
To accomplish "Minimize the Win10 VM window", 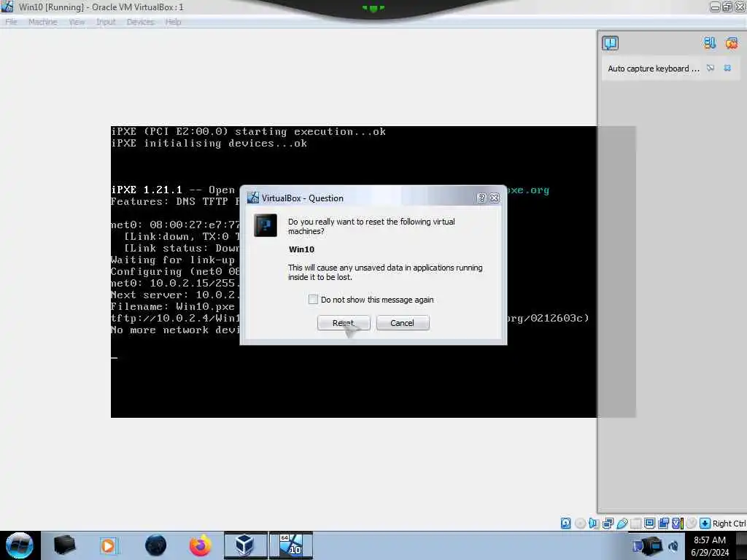I will [715, 7].
